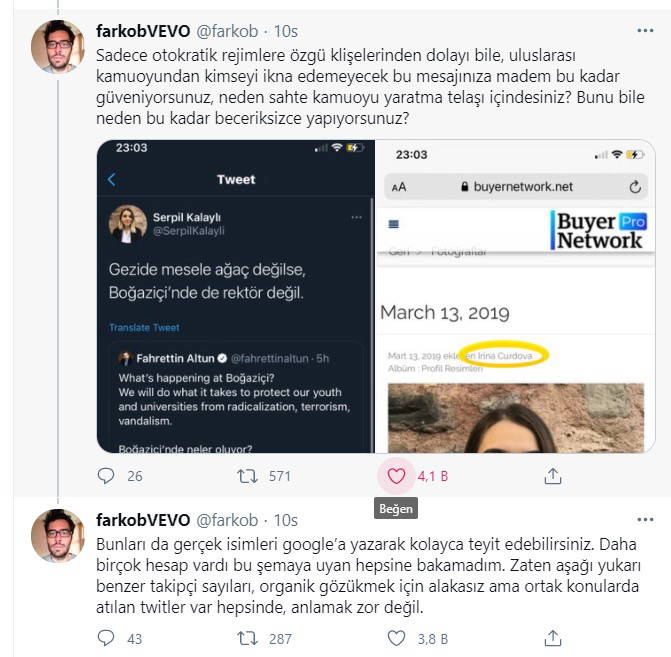Open the Serpil Kalaylı tweet screenshot image

pos(236,296)
